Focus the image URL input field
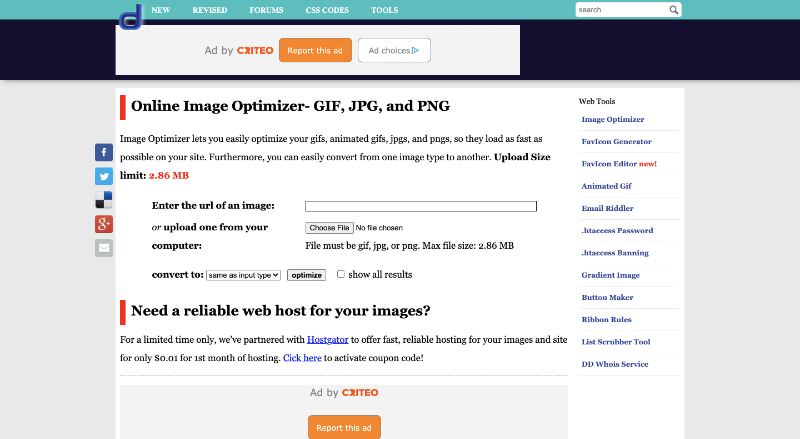The width and height of the screenshot is (800, 439). tap(421, 206)
